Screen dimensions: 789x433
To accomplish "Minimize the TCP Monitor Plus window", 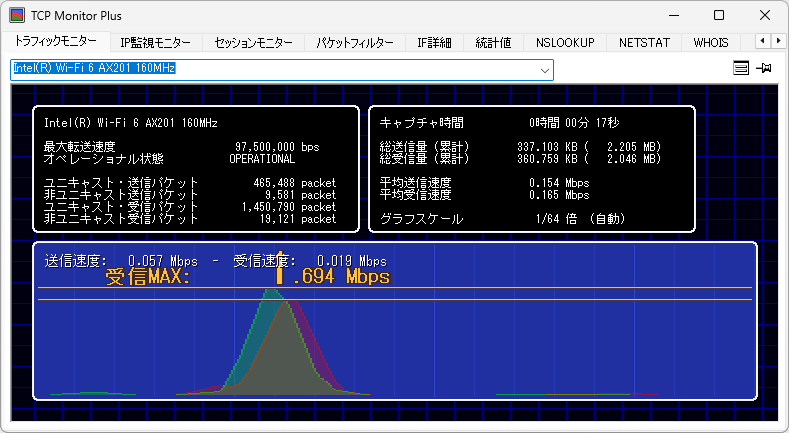I will click(x=674, y=15).
